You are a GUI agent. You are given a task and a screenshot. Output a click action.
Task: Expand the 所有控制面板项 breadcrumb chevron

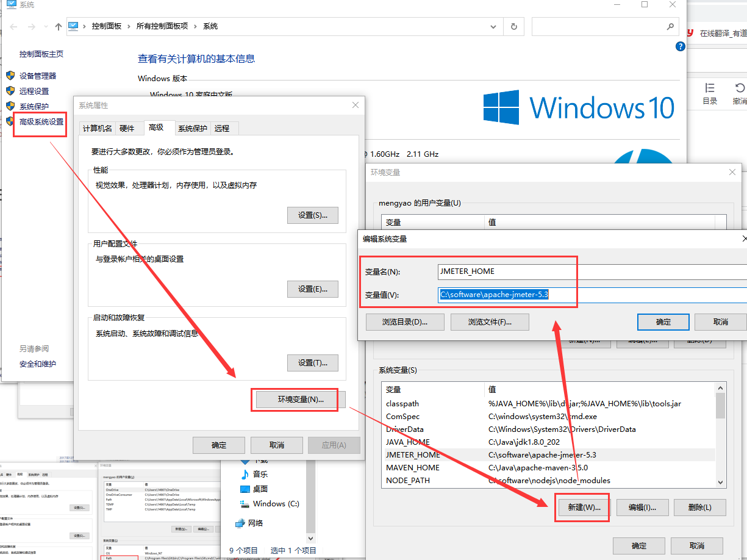point(195,27)
